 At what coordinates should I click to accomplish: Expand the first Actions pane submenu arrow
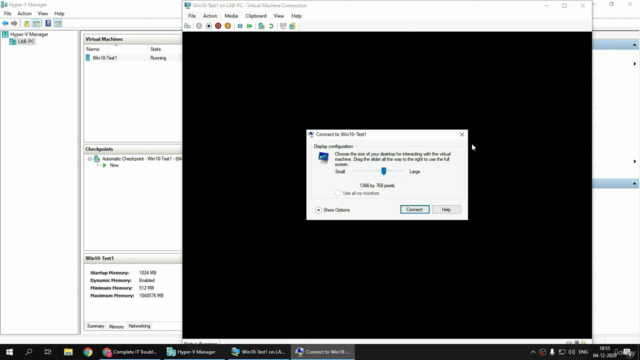pyautogui.click(x=635, y=64)
